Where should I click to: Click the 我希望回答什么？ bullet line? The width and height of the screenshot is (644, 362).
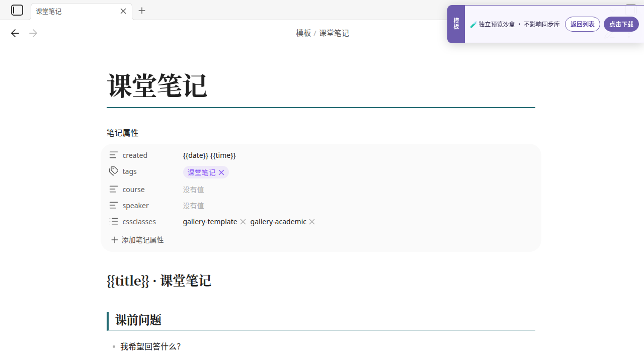point(150,346)
